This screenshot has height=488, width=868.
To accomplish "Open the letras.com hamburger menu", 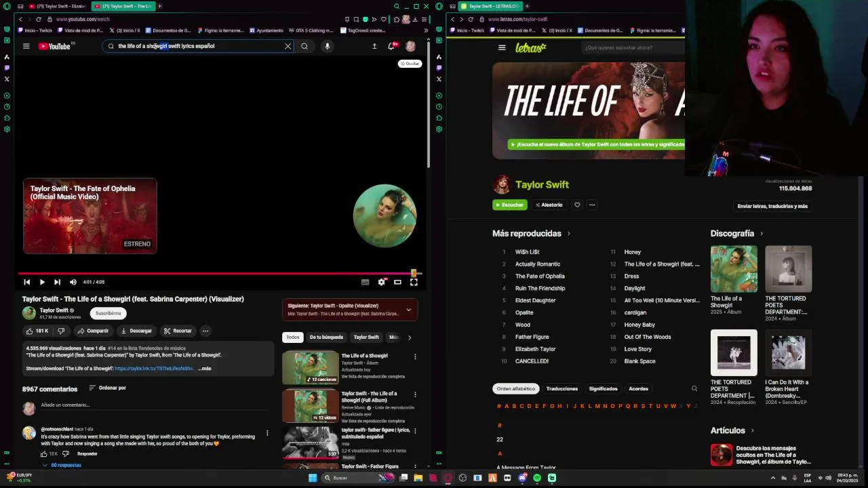I will [x=502, y=47].
